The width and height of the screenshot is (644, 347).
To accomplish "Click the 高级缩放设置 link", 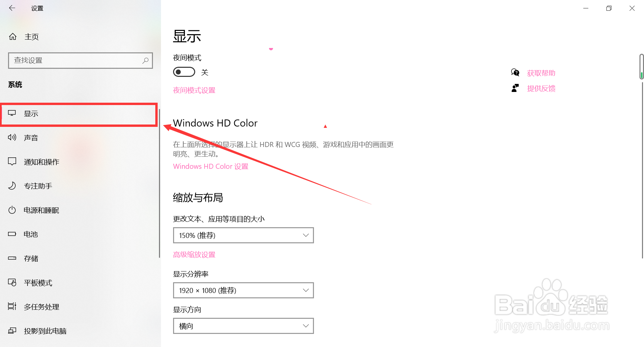I will click(x=194, y=255).
